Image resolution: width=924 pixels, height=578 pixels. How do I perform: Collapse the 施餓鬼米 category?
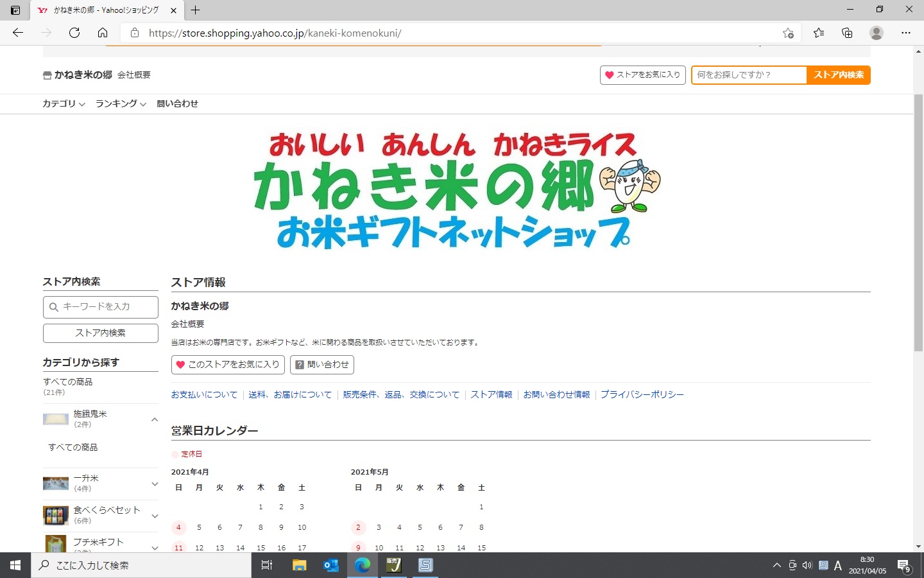coord(155,419)
